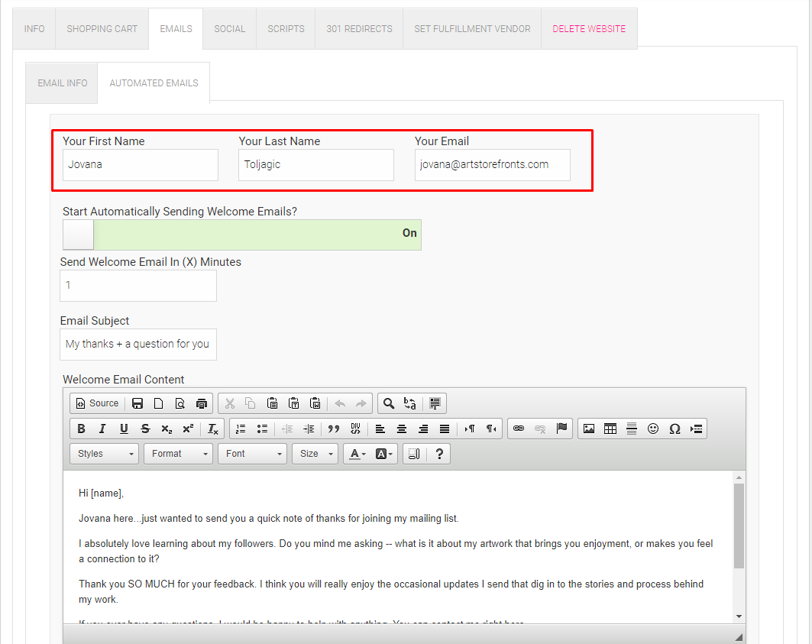Image resolution: width=812 pixels, height=644 pixels.
Task: Remove formatting with the Remove Format tool
Action: pos(212,428)
